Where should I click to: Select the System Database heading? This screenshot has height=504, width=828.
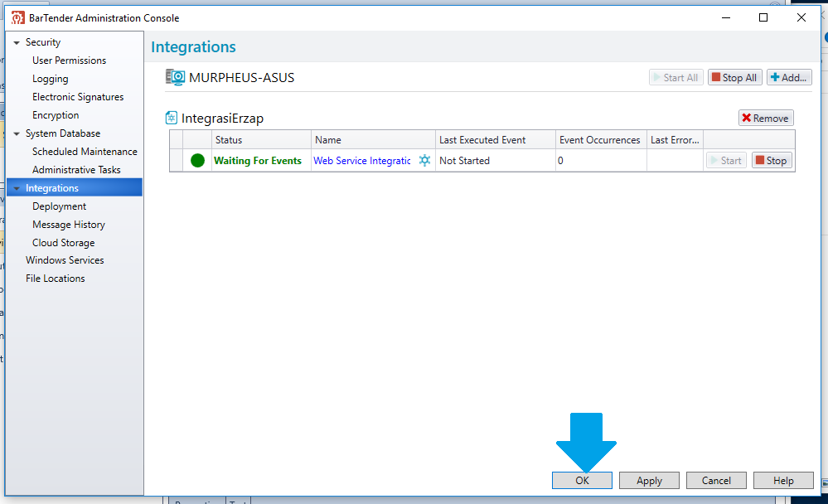tap(63, 133)
